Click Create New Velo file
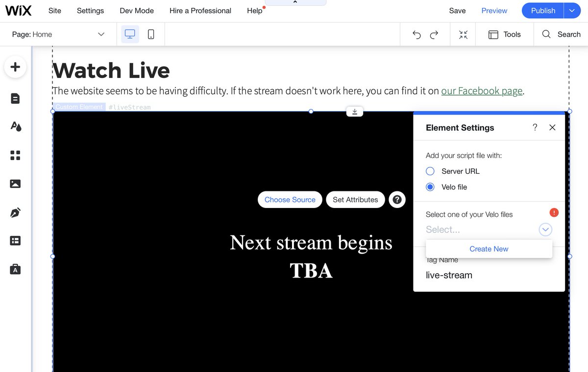This screenshot has height=372, width=588. (x=489, y=249)
